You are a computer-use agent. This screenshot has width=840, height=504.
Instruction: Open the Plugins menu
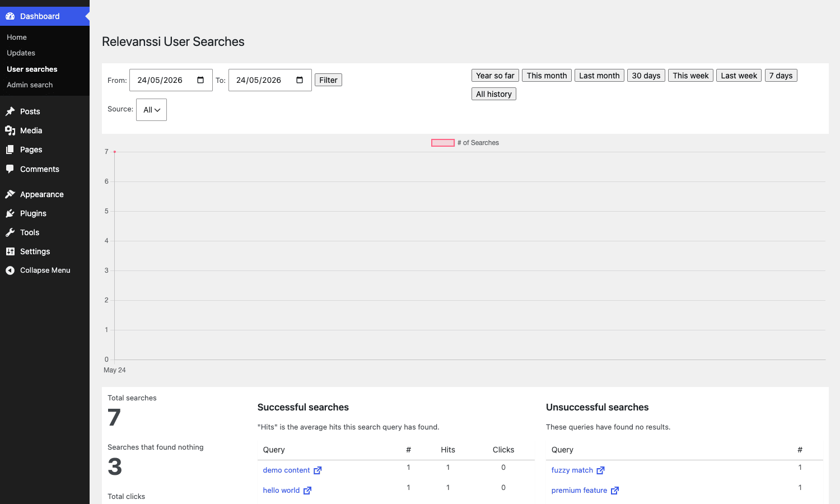(x=45, y=213)
